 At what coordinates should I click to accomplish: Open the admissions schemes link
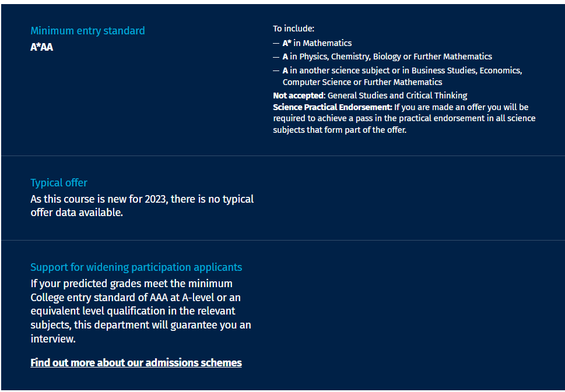[136, 363]
